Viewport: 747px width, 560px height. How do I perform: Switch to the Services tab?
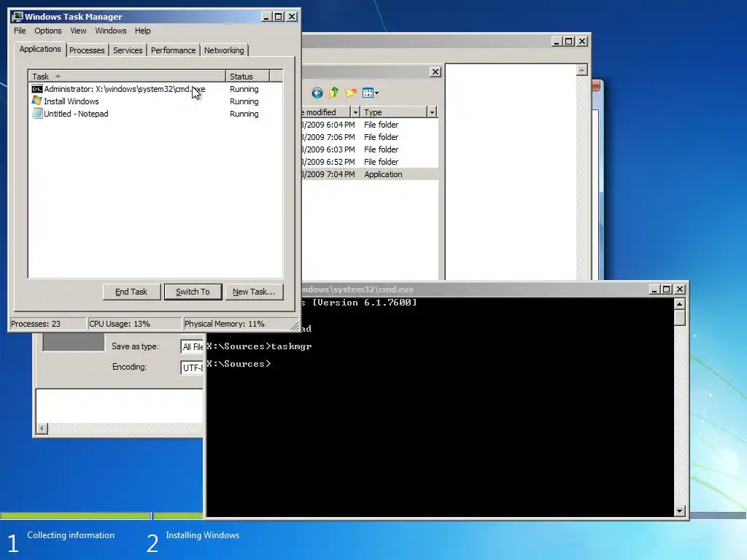point(128,50)
